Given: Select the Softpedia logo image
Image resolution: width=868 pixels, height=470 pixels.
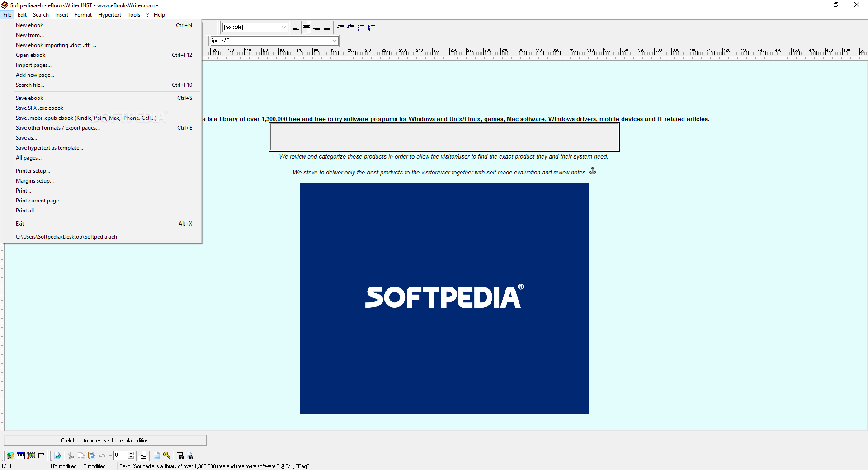Looking at the screenshot, I should [x=444, y=299].
